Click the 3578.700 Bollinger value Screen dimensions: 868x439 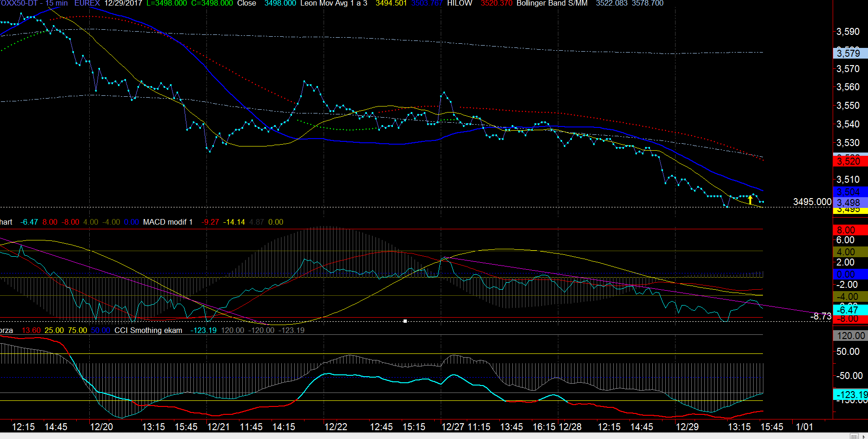(647, 3)
